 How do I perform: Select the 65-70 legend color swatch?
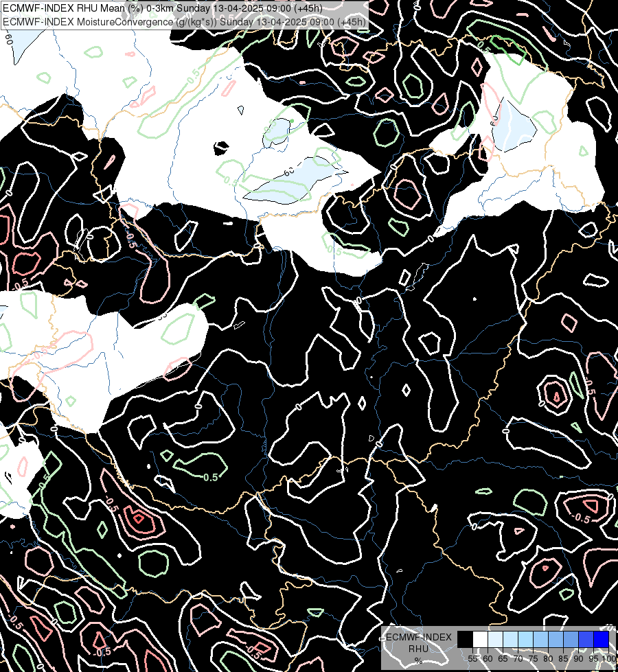tap(510, 639)
